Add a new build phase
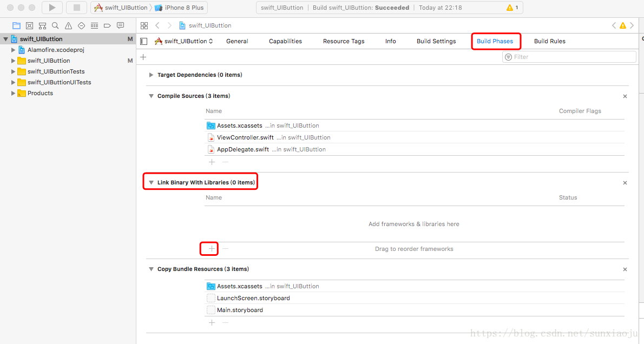Viewport: 644px width, 344px height. click(x=143, y=57)
